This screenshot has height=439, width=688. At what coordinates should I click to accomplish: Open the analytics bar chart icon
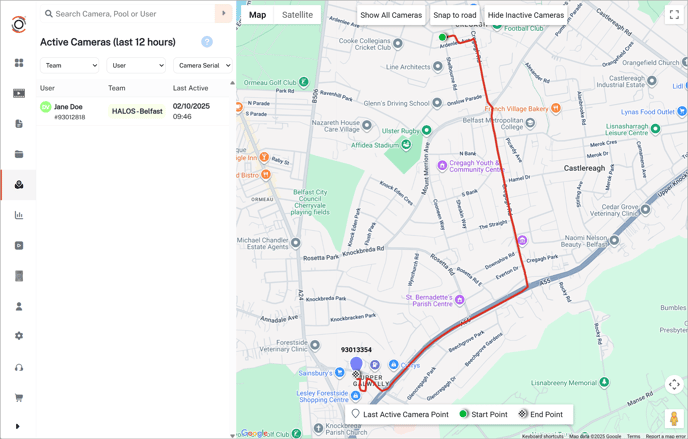19,215
